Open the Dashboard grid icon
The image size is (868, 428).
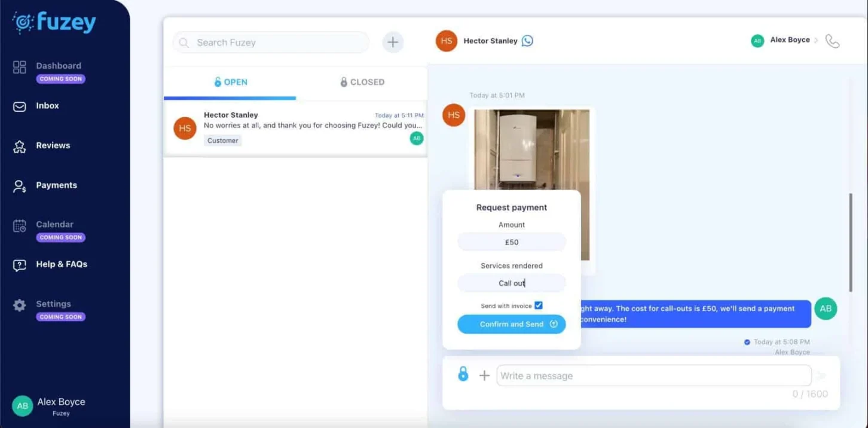[x=20, y=67]
